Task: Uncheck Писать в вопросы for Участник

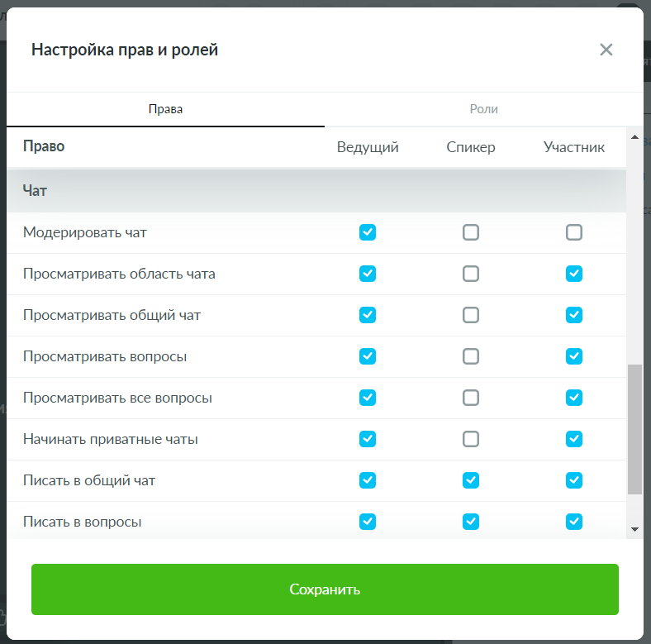Action: (x=574, y=522)
